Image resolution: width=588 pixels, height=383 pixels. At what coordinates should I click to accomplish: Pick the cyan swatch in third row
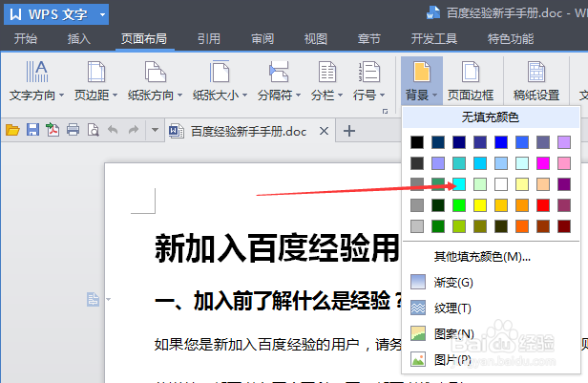[x=459, y=184]
